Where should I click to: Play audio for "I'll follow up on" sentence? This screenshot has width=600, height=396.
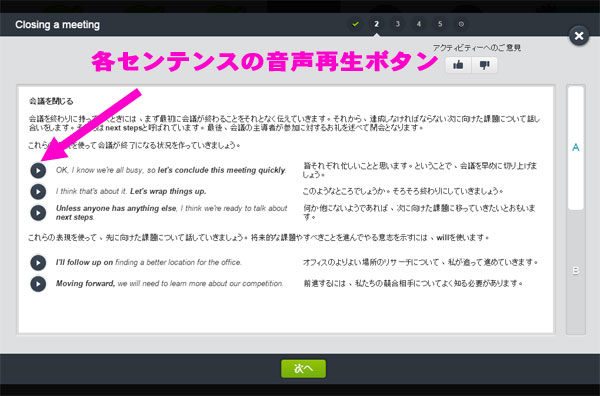[x=38, y=262]
